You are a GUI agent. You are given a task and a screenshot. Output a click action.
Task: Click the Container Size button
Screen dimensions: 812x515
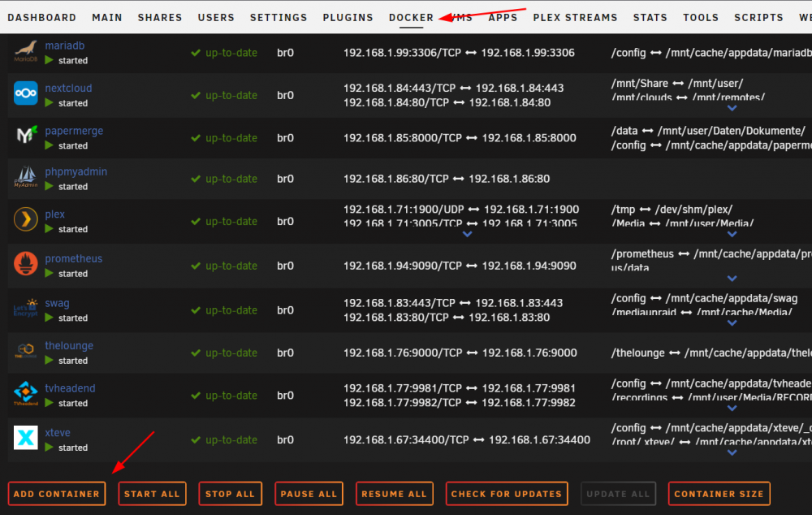pyautogui.click(x=719, y=494)
